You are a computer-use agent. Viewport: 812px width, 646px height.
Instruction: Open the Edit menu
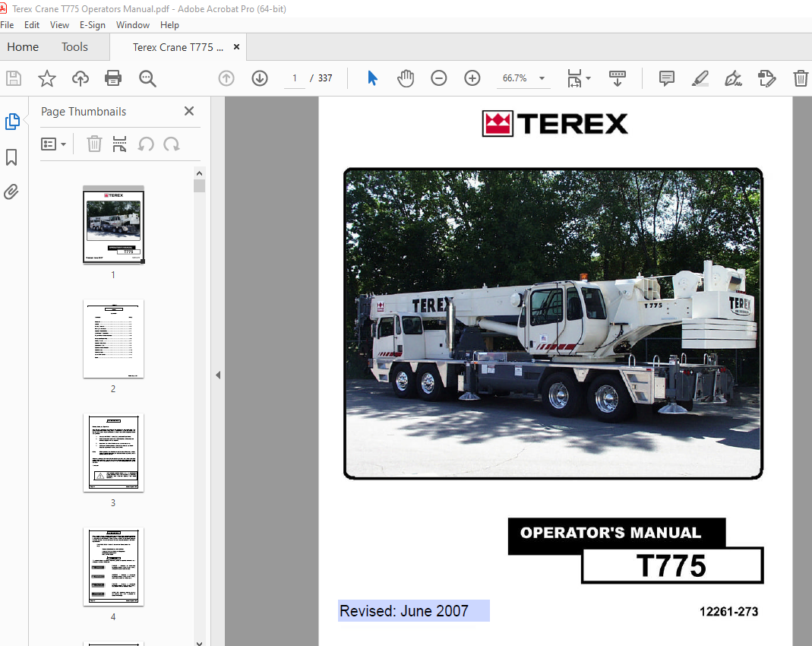(32, 25)
